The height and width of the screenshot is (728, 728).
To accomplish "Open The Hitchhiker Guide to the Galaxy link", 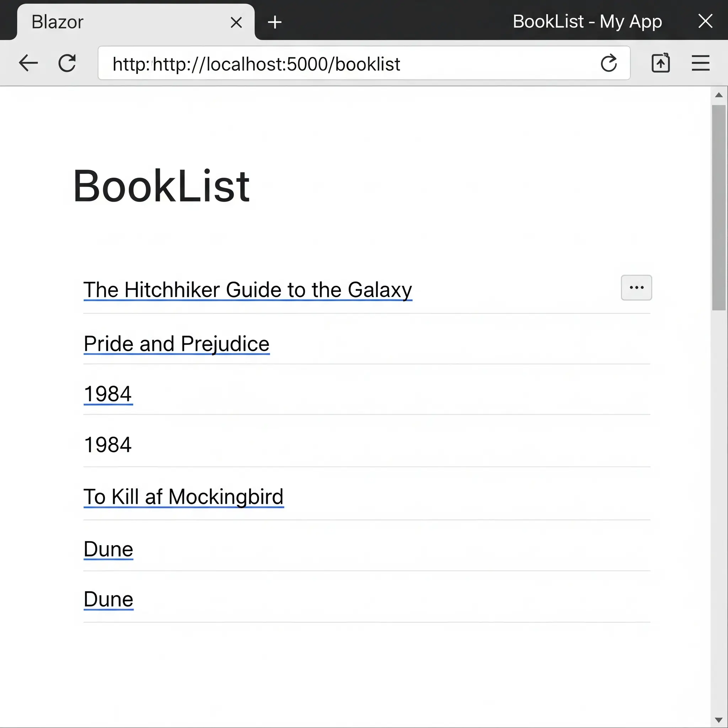I will point(247,290).
